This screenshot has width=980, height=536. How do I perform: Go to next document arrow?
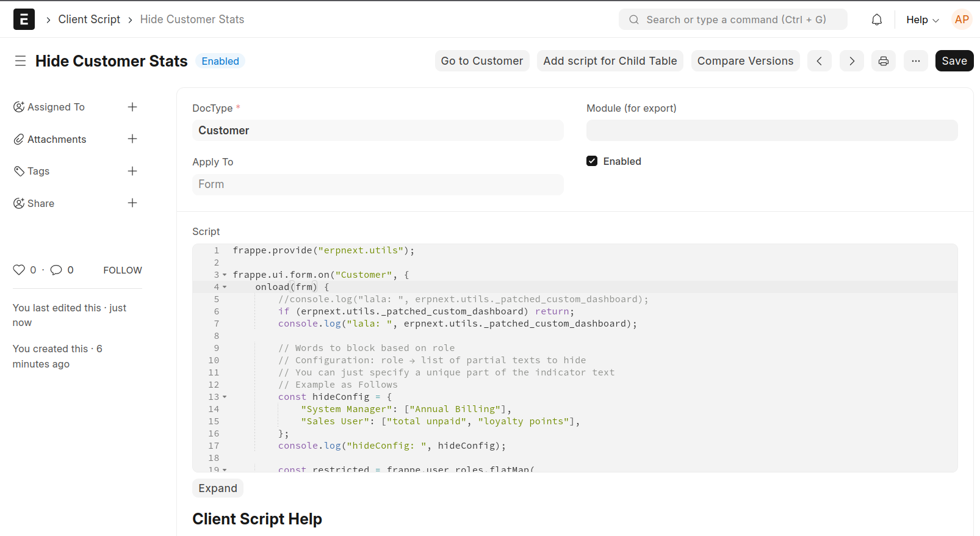[x=851, y=61]
